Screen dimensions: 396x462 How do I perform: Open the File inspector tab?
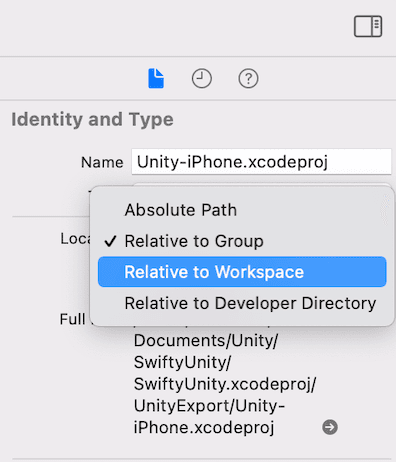(x=156, y=78)
